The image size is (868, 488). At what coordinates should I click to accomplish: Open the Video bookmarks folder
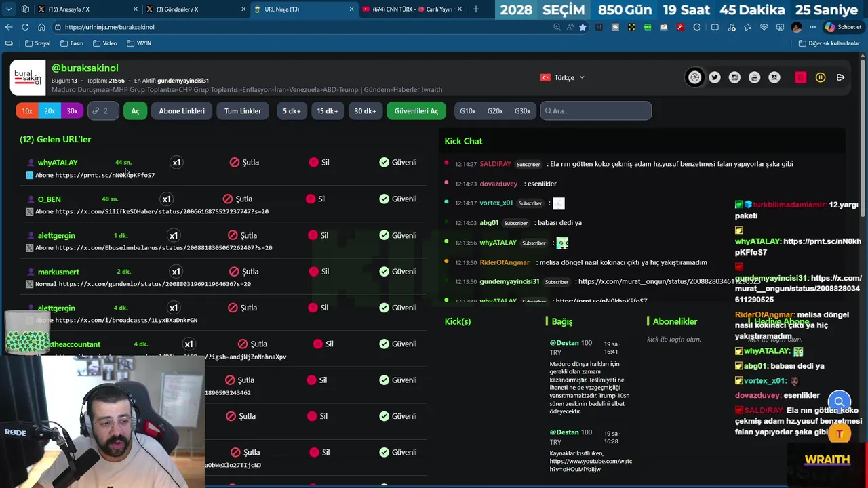tap(104, 43)
